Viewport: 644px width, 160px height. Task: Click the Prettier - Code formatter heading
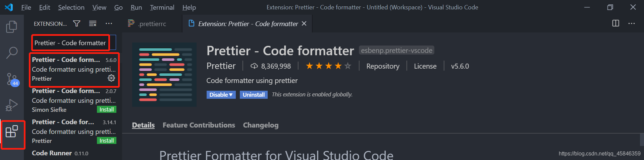click(x=280, y=51)
